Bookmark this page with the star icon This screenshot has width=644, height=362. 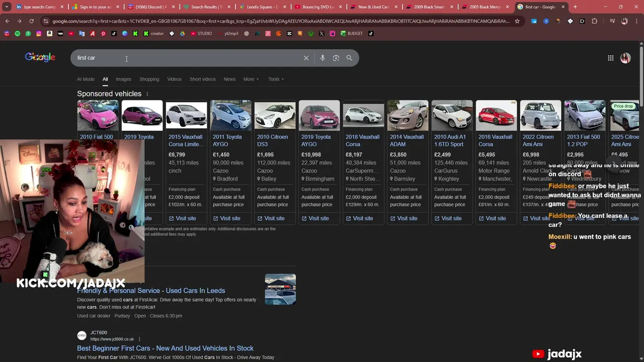(x=517, y=21)
